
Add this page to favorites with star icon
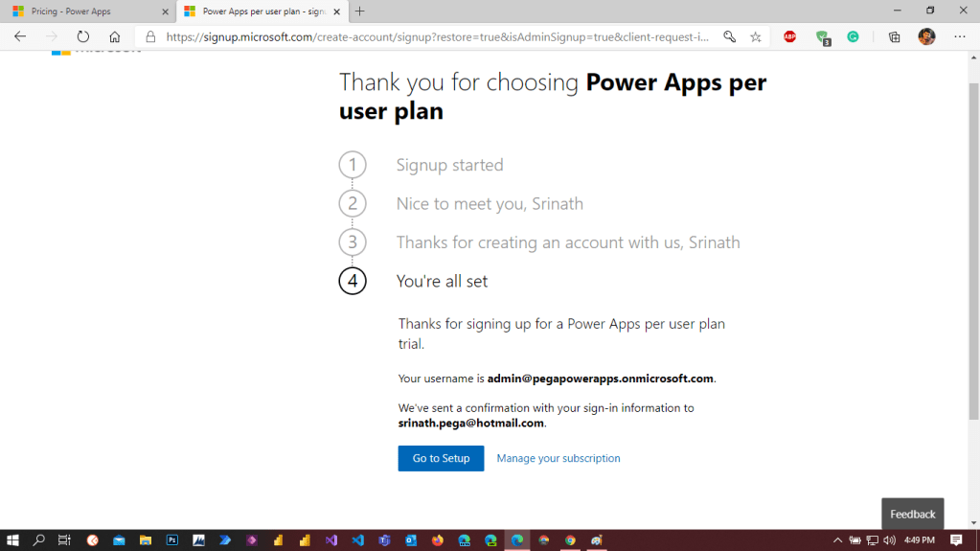click(x=756, y=36)
